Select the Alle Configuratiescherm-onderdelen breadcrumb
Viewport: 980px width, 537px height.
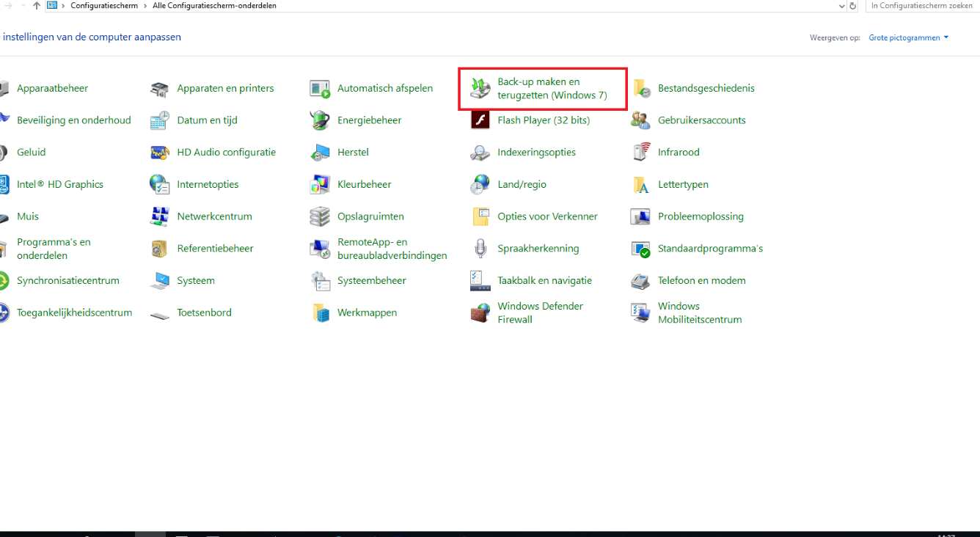214,6
